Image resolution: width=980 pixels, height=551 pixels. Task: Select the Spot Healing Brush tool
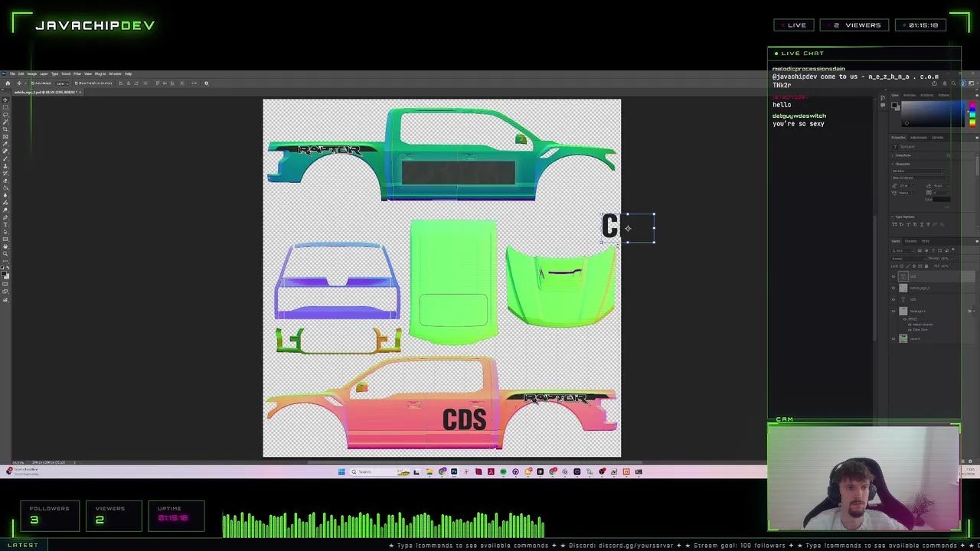point(5,151)
